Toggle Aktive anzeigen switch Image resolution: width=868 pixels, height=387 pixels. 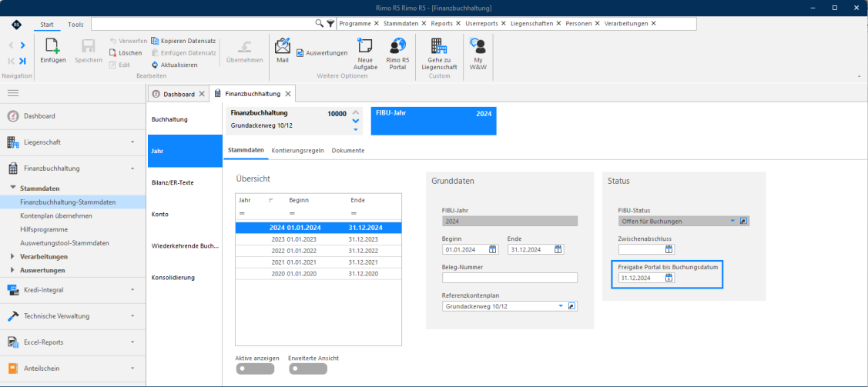[255, 369]
